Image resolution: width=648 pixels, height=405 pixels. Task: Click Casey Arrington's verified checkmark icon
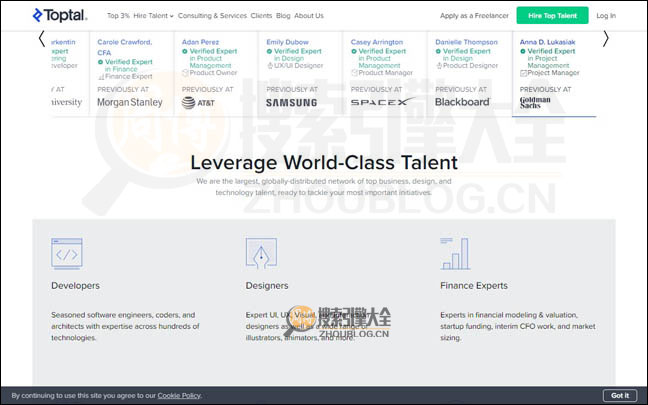354,51
